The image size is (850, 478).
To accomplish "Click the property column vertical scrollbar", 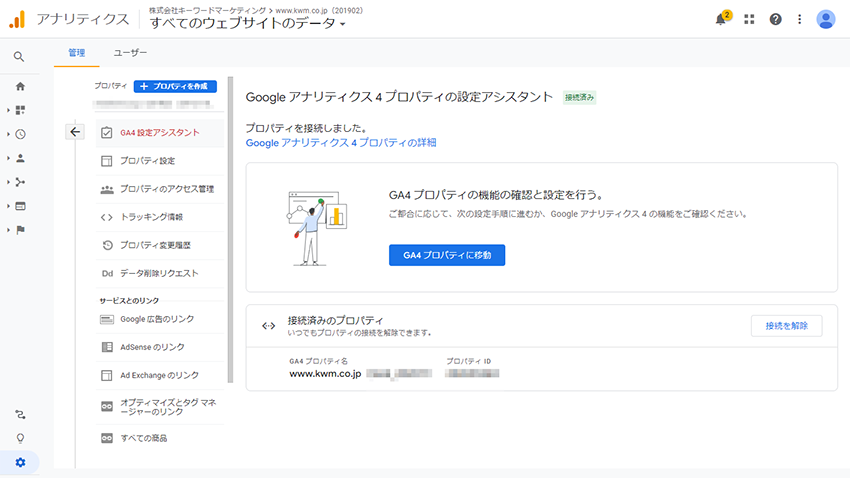I will pos(230,230).
